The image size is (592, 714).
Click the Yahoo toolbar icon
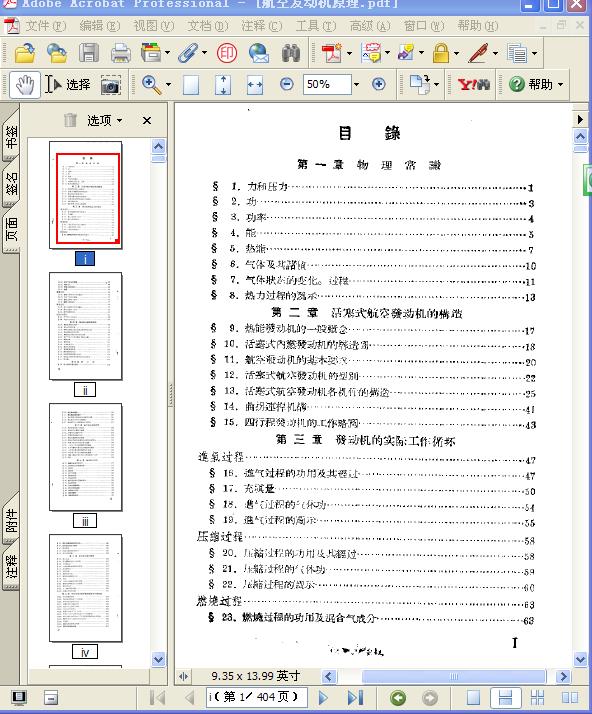(473, 85)
